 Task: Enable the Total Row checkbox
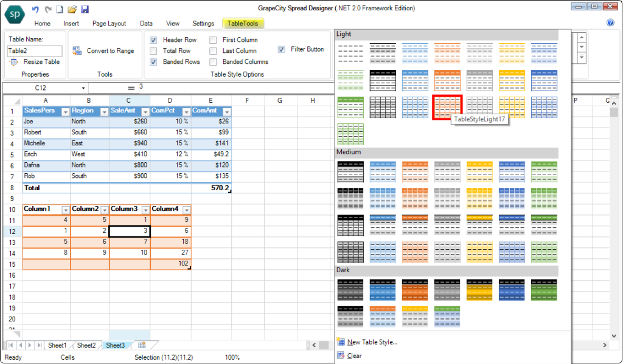[153, 51]
